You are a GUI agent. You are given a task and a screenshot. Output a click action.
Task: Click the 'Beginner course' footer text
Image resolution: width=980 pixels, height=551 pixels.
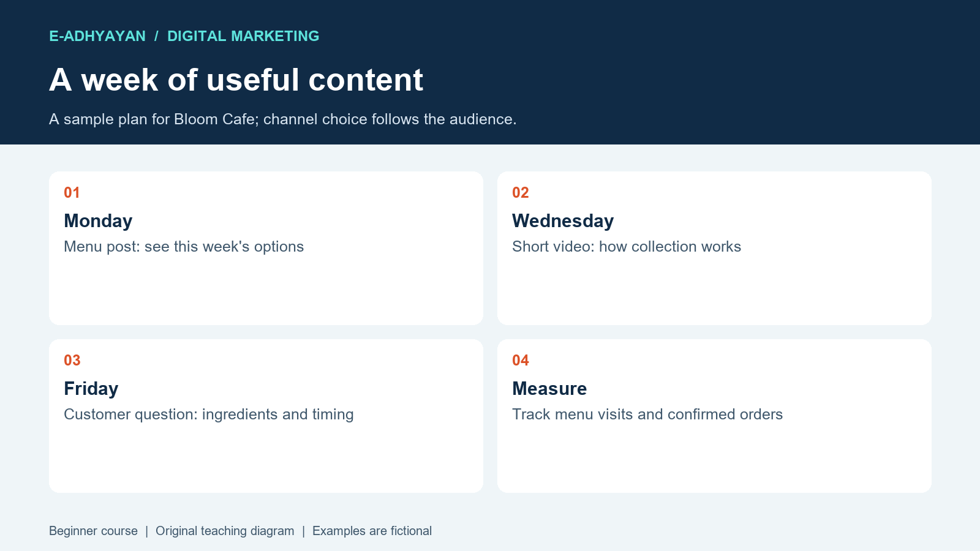coord(93,531)
